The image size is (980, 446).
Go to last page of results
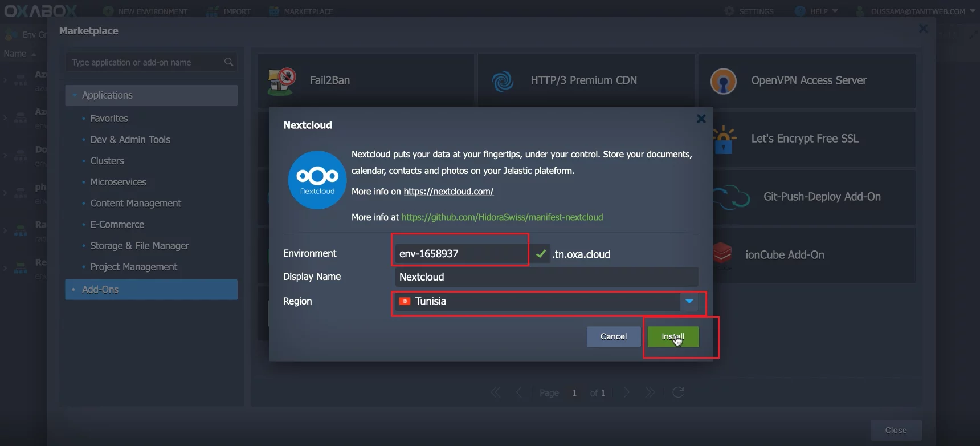pos(650,392)
